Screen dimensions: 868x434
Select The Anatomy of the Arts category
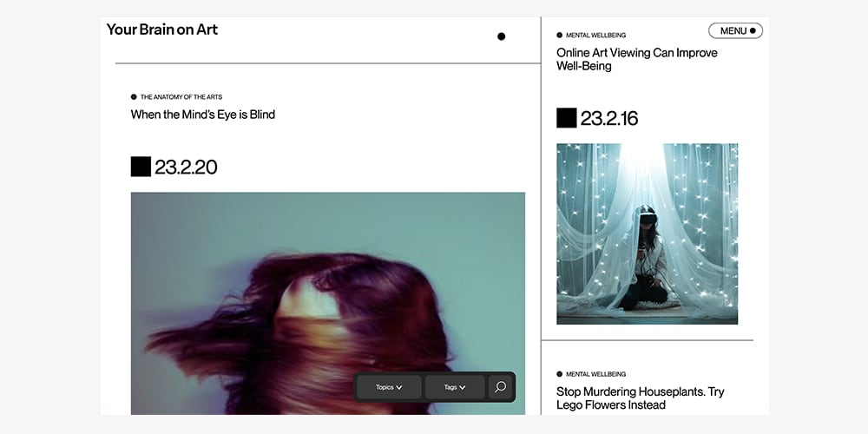click(181, 97)
